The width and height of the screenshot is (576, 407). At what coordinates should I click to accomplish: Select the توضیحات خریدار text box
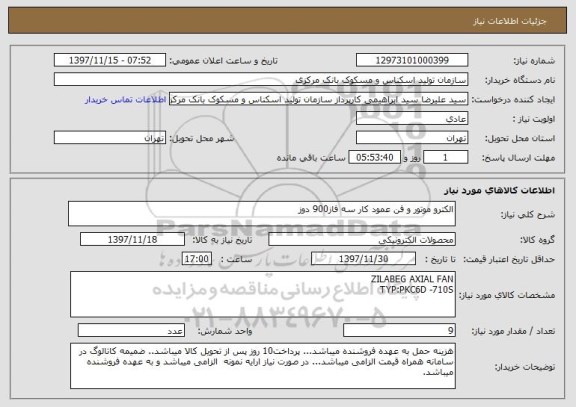(263, 366)
